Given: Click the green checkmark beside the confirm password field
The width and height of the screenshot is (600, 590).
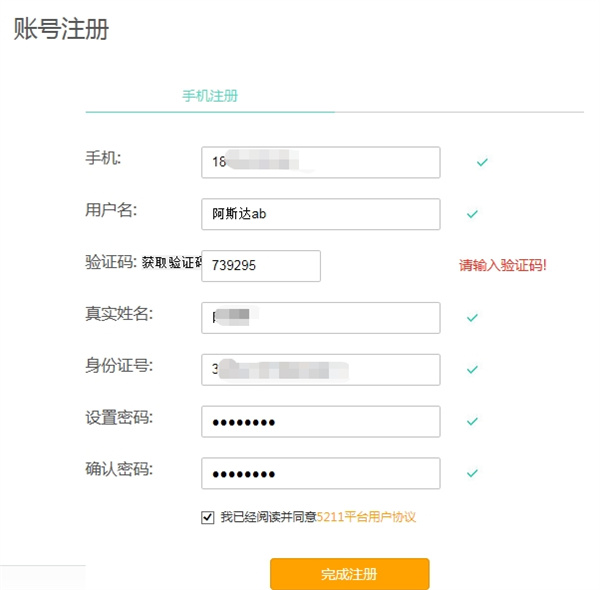Looking at the screenshot, I should coord(472,474).
